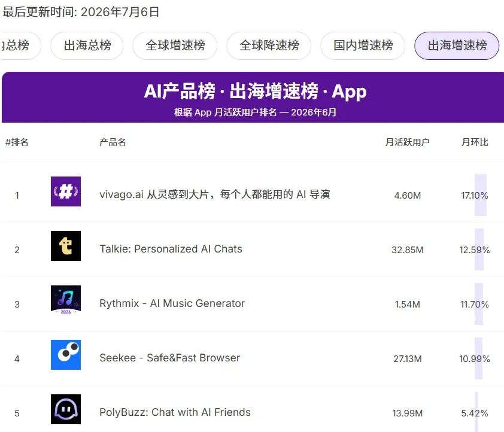Click the 月活跃用户 column header
Screen dimensions: 504x432
pyautogui.click(x=407, y=142)
